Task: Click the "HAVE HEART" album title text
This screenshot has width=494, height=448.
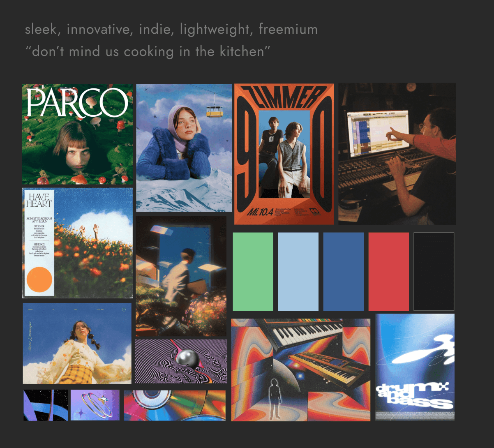Action: tap(39, 200)
